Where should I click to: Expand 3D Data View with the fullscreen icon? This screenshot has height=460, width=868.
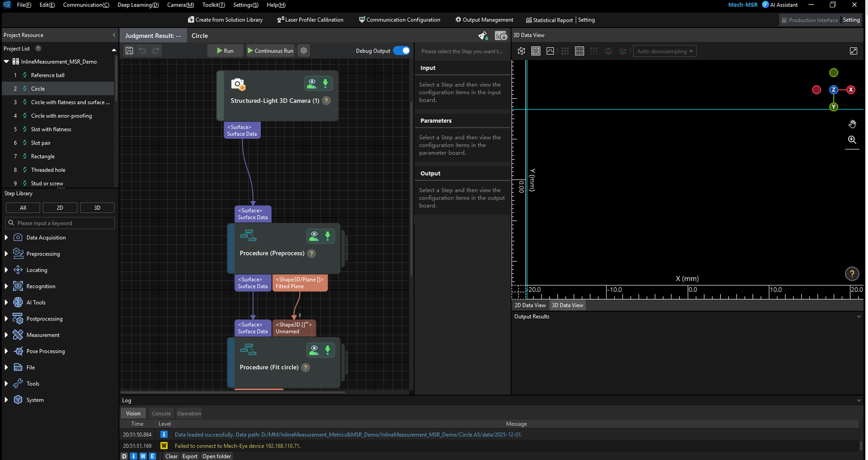click(854, 51)
